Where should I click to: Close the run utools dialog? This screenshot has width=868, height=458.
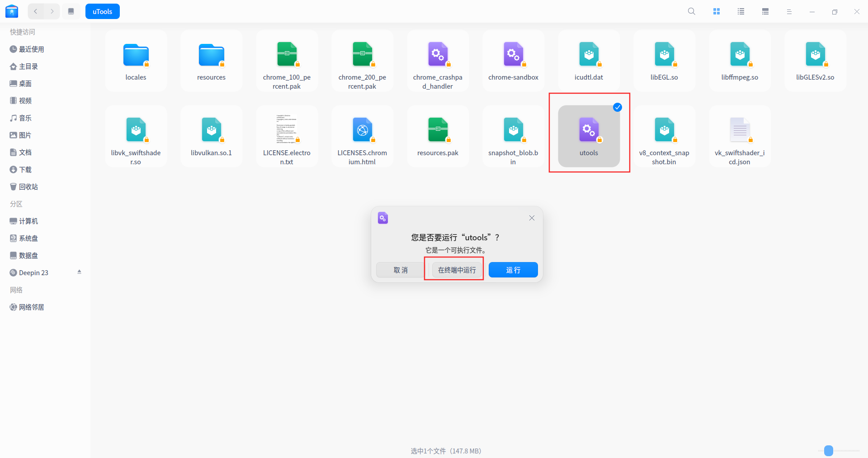(532, 218)
